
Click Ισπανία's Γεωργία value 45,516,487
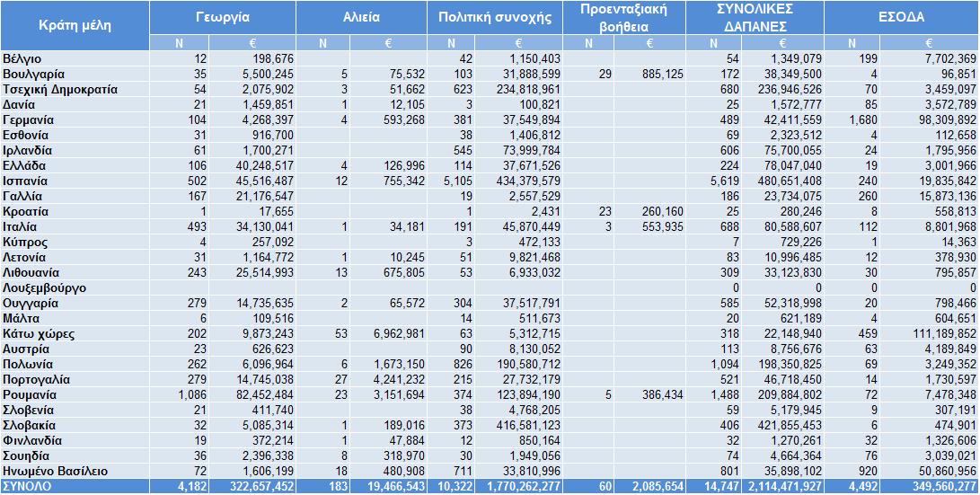252,181
